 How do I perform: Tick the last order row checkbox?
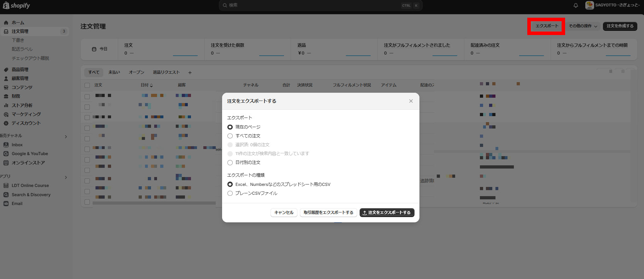coord(87,202)
